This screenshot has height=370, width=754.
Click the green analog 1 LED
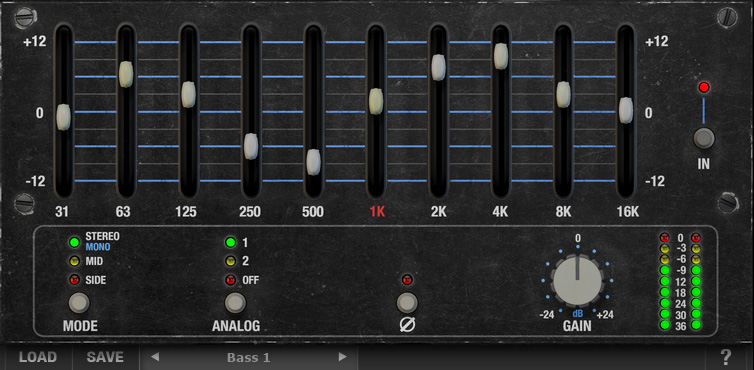click(x=231, y=242)
